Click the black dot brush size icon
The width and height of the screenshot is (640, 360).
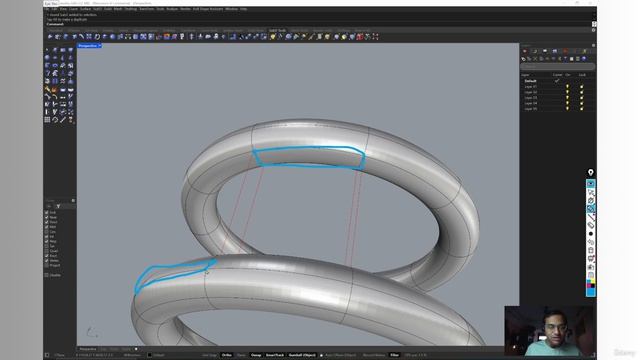(x=591, y=234)
